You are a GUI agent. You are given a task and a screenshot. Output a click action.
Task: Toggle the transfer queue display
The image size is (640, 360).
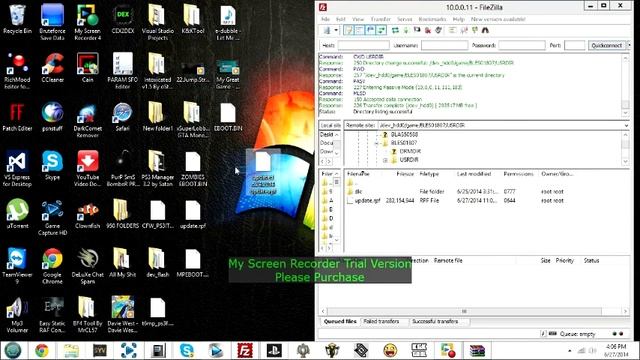pos(382,31)
